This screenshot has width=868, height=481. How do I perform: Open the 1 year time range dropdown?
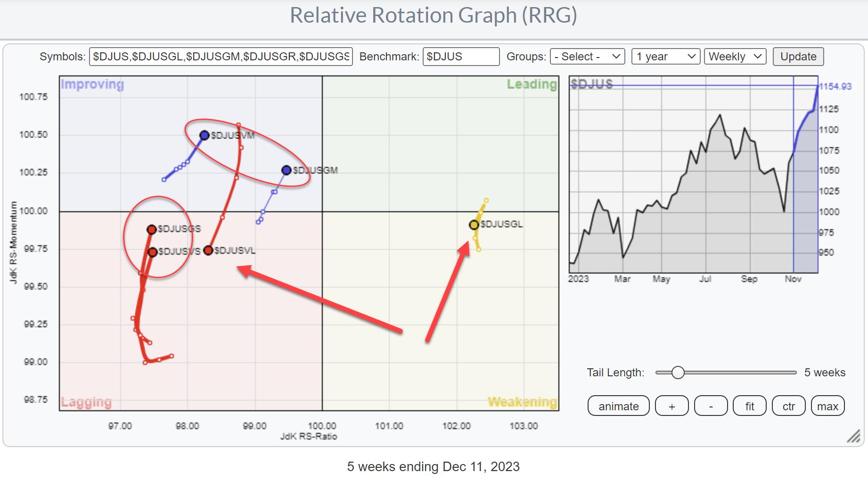coord(665,57)
